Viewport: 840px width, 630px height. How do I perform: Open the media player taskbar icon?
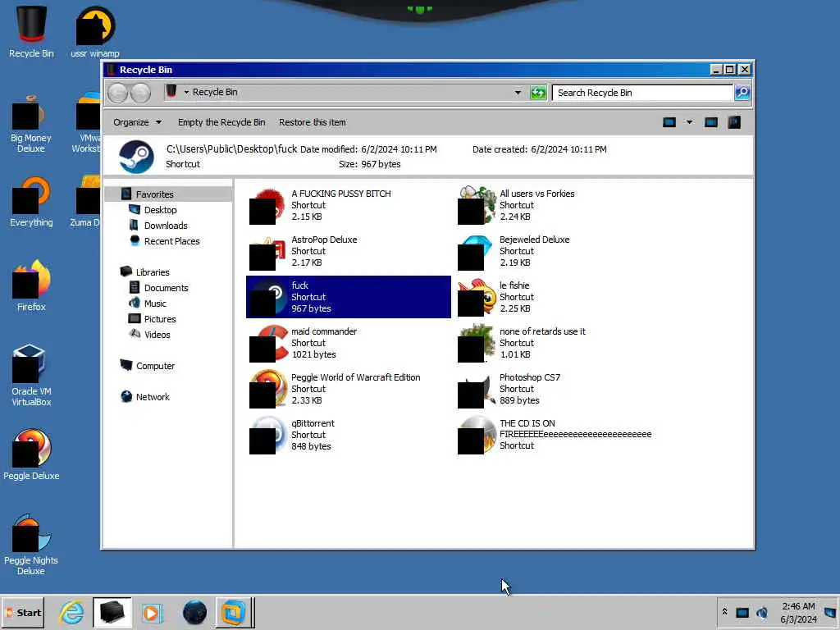point(152,613)
